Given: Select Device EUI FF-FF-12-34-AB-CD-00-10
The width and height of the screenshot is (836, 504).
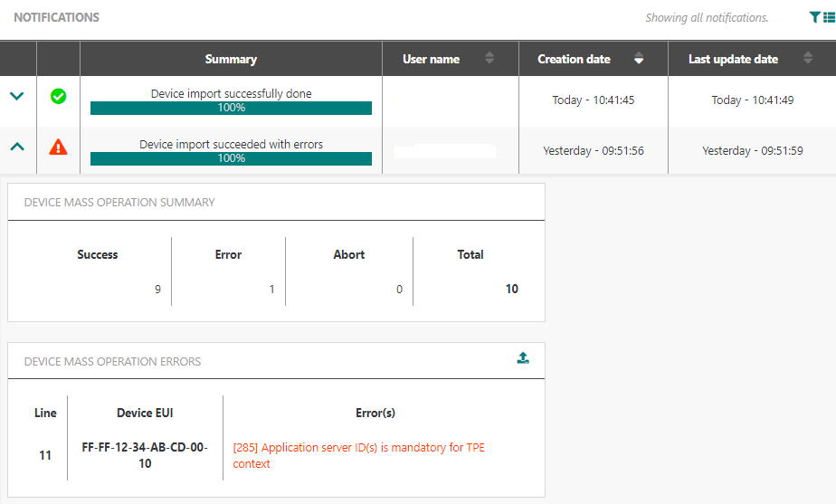Looking at the screenshot, I should point(145,455).
